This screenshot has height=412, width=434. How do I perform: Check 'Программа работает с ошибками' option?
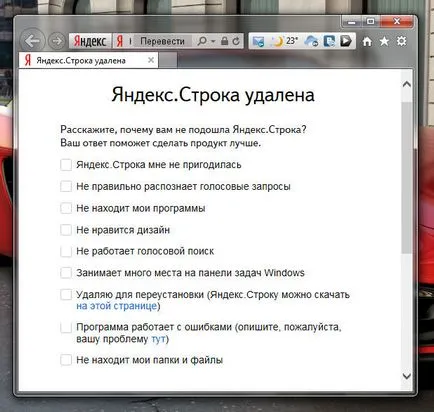click(x=66, y=327)
